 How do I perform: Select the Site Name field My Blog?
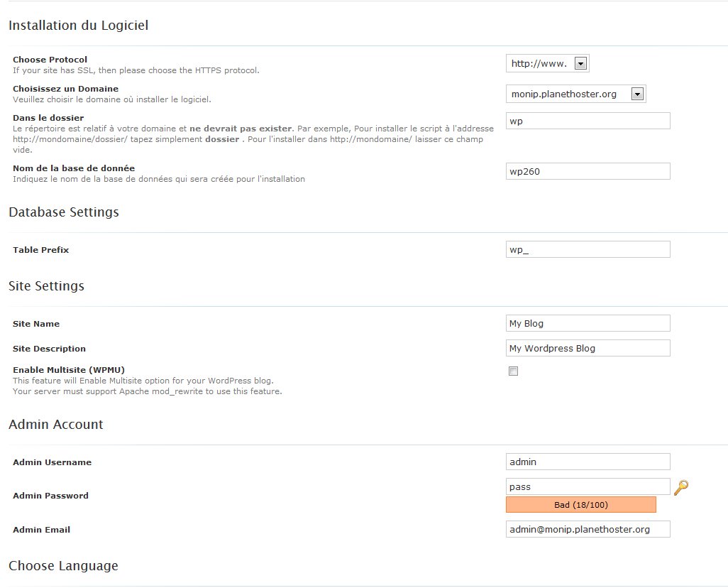(x=588, y=324)
